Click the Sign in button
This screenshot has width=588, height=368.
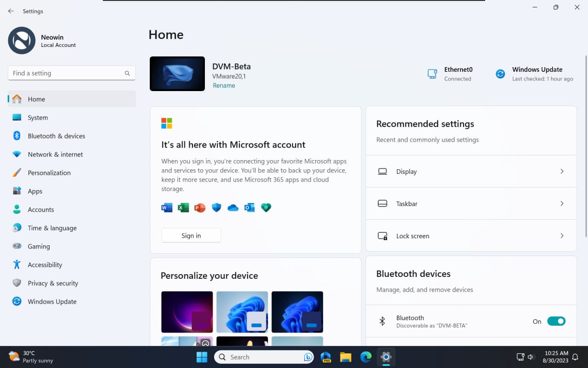(x=191, y=235)
